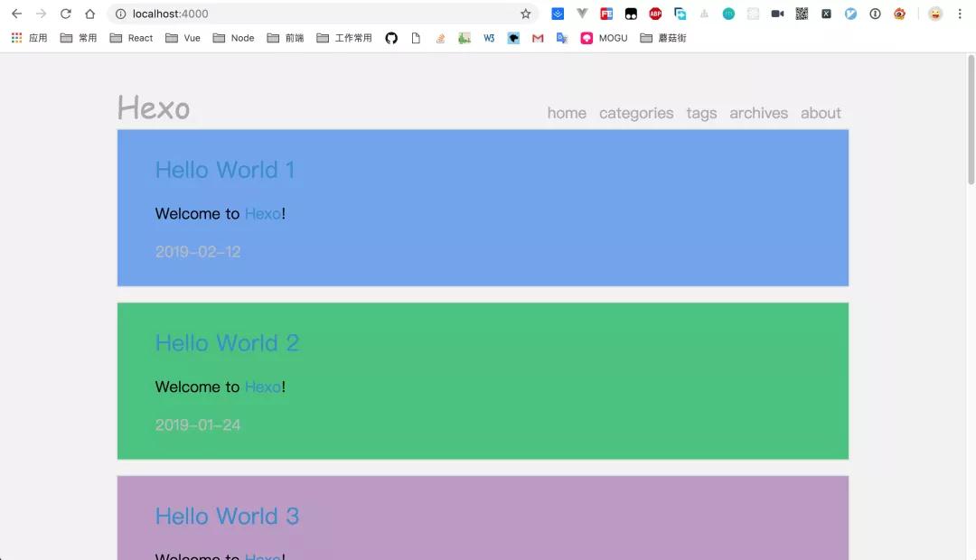Open the QR code generator extension

click(802, 14)
